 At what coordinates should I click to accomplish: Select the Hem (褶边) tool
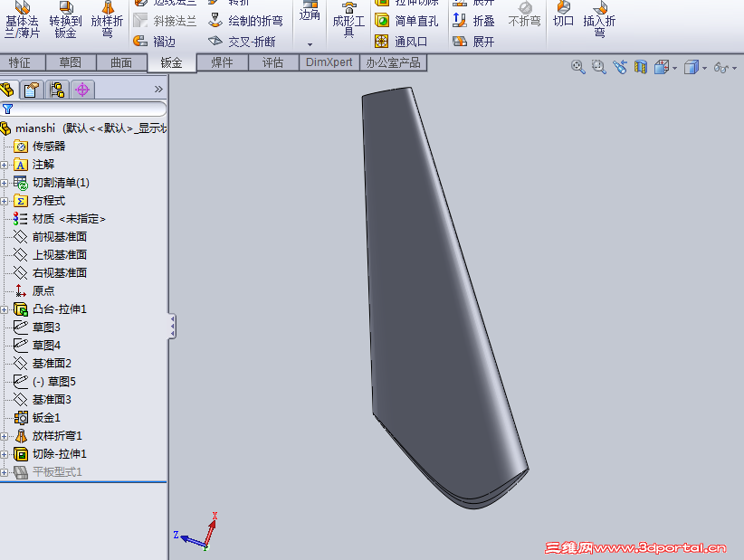click(155, 42)
